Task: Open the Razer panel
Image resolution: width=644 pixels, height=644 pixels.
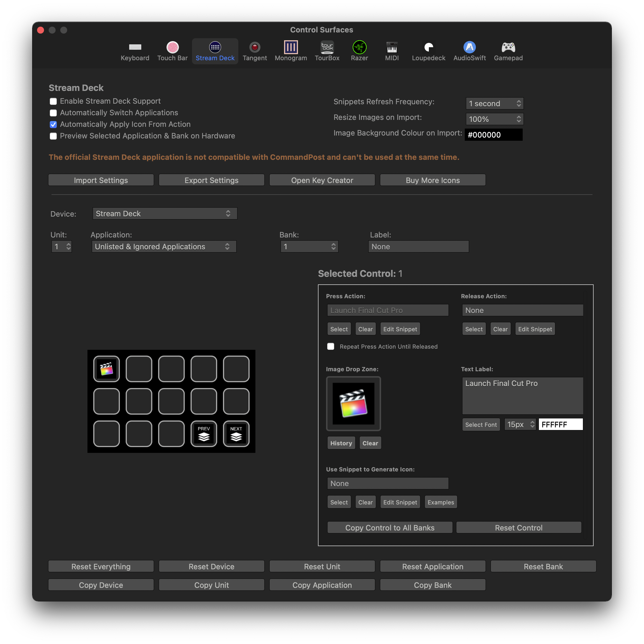Action: pos(359,51)
